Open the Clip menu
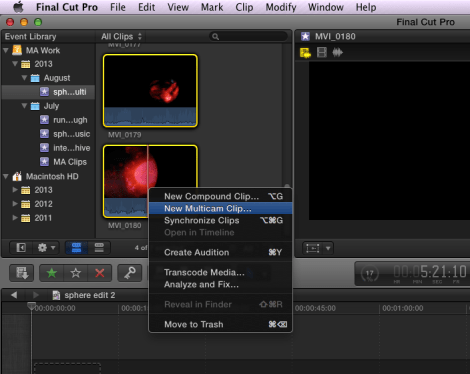Image resolution: width=470 pixels, height=374 pixels. click(244, 7)
